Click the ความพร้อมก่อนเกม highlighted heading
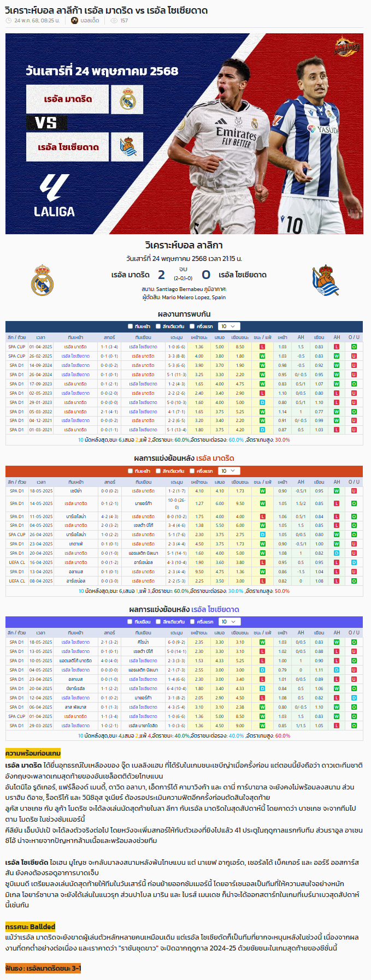The image size is (371, 980). (x=33, y=753)
